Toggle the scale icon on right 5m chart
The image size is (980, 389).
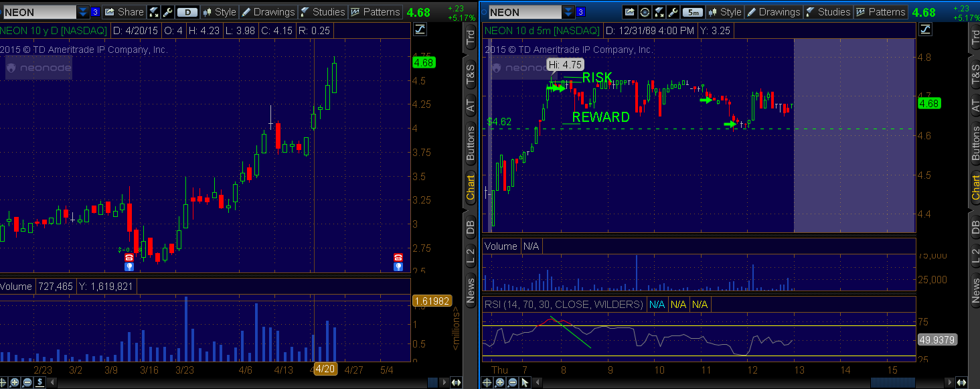tap(926, 29)
